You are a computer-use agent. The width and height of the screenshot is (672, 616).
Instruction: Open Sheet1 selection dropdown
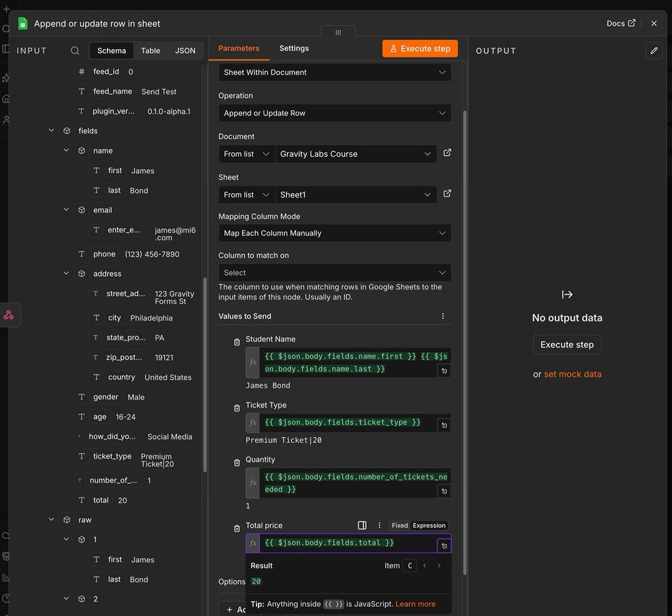(x=355, y=194)
